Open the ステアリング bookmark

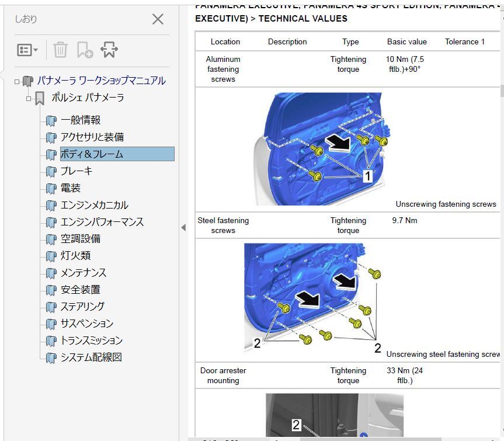(x=82, y=307)
